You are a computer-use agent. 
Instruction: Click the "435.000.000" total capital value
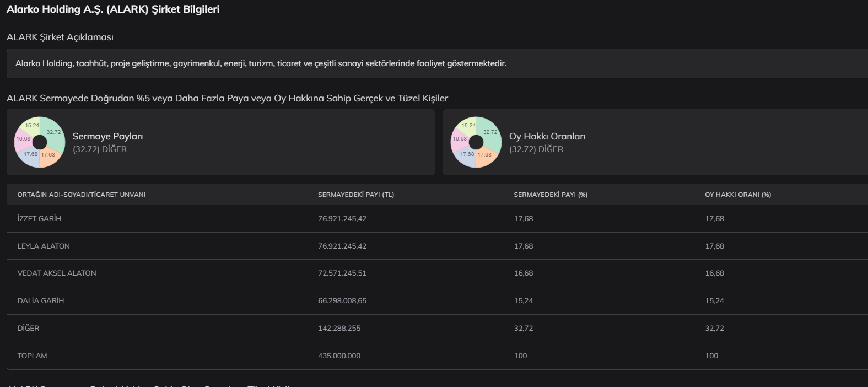pyautogui.click(x=339, y=356)
